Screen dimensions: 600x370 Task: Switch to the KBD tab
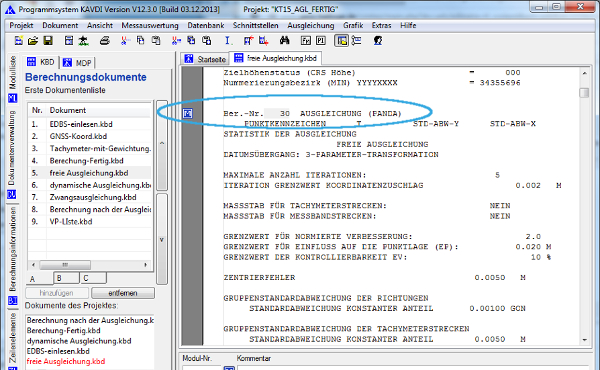(41, 62)
